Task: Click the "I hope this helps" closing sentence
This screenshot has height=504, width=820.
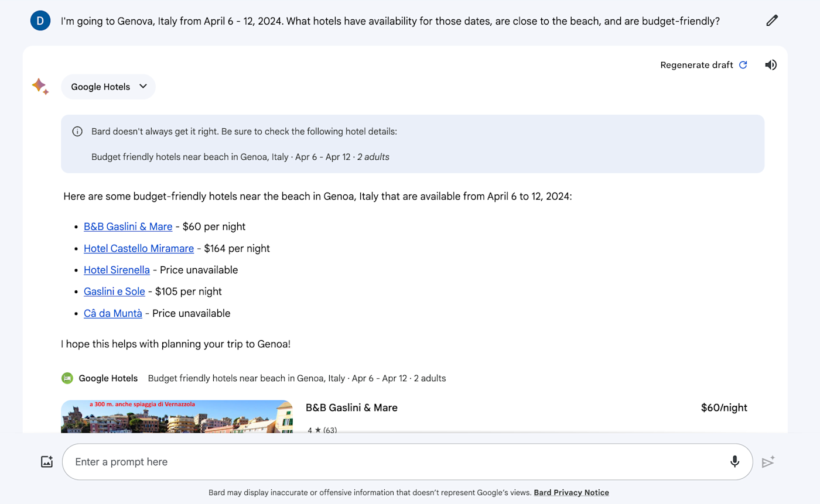Action: (x=176, y=344)
